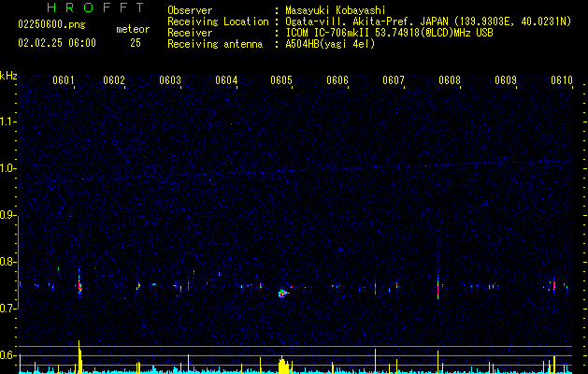Click the meteor count label
Screen dimensions: 588x374
(133, 29)
